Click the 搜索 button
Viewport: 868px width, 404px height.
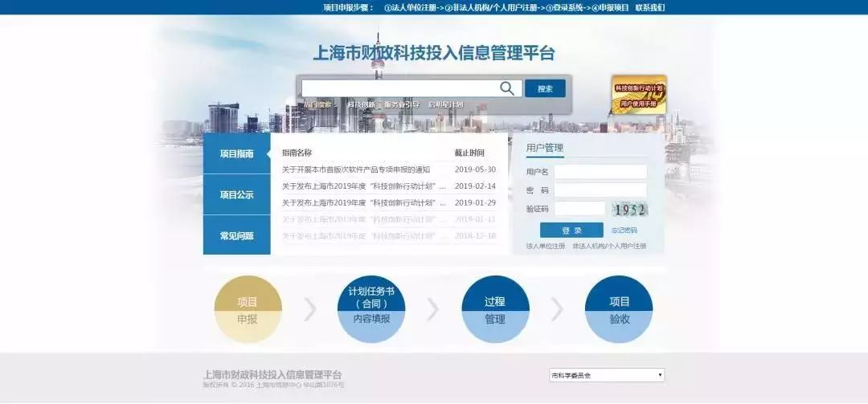(545, 88)
